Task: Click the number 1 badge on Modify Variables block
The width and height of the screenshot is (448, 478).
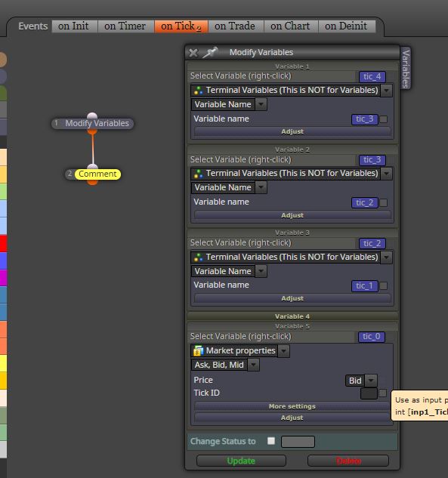Action: tap(56, 123)
